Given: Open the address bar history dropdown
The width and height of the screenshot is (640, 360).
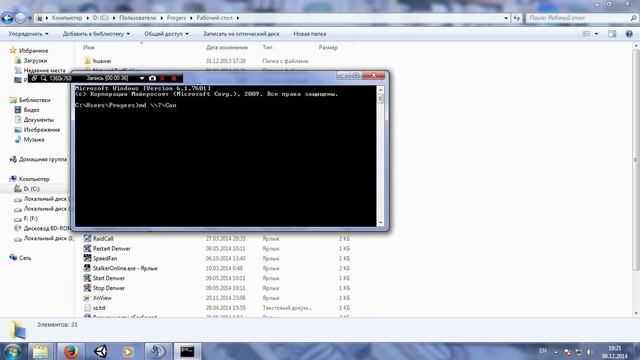Looking at the screenshot, I should point(506,18).
